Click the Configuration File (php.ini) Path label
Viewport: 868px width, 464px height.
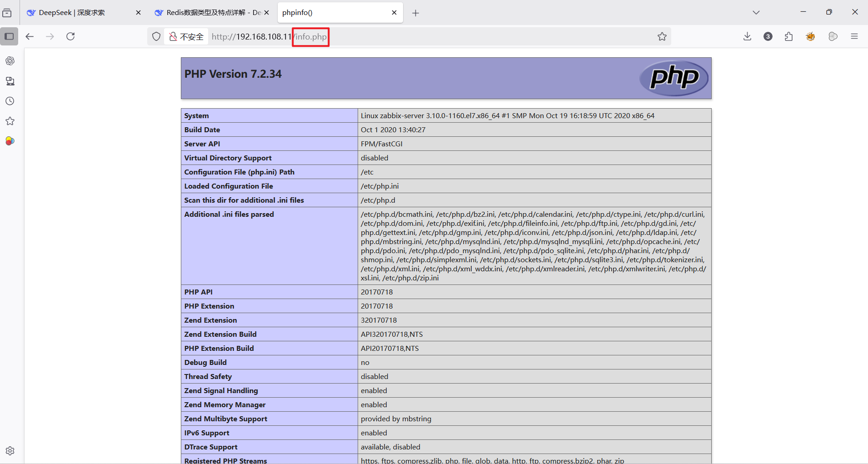[239, 172]
